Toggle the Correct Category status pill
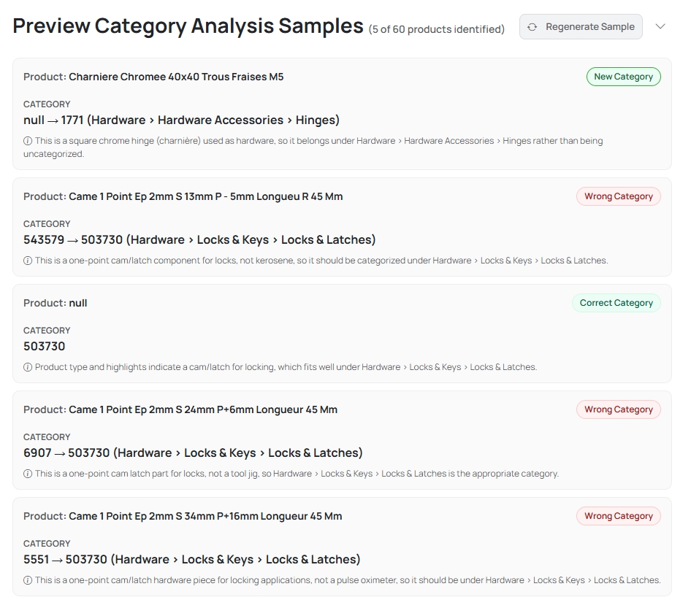The width and height of the screenshot is (691, 616). [616, 303]
